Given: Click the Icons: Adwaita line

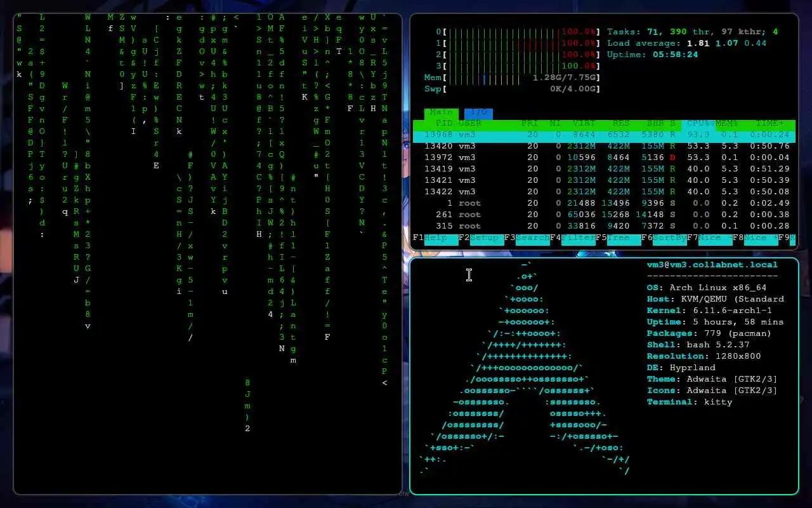Looking at the screenshot, I should [x=712, y=391].
